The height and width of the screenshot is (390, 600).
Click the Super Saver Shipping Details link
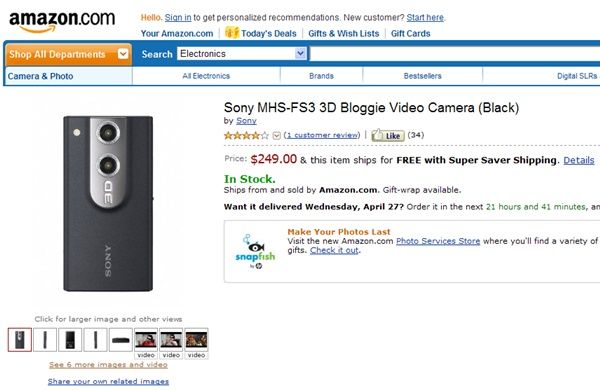[x=579, y=160]
